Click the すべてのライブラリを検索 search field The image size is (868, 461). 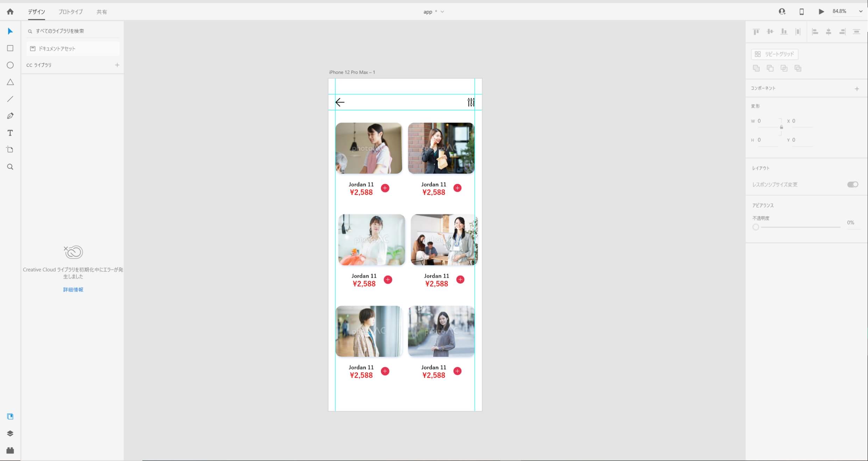coord(73,31)
